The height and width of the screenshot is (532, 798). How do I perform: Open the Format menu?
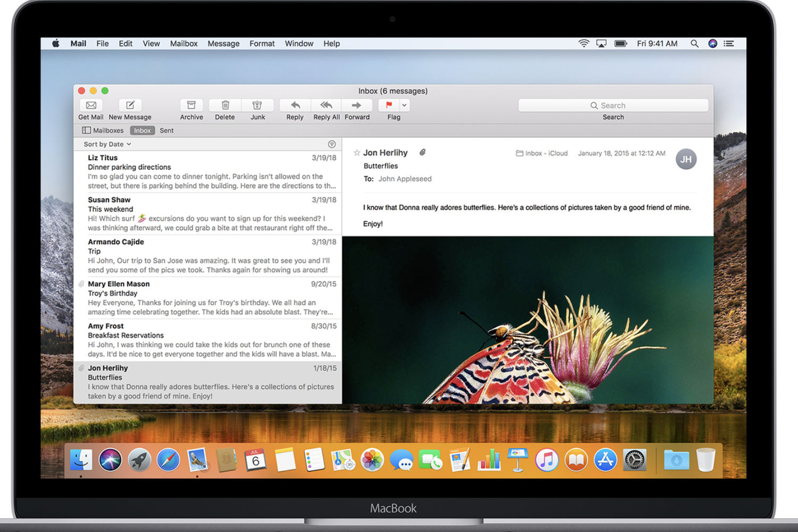point(262,44)
